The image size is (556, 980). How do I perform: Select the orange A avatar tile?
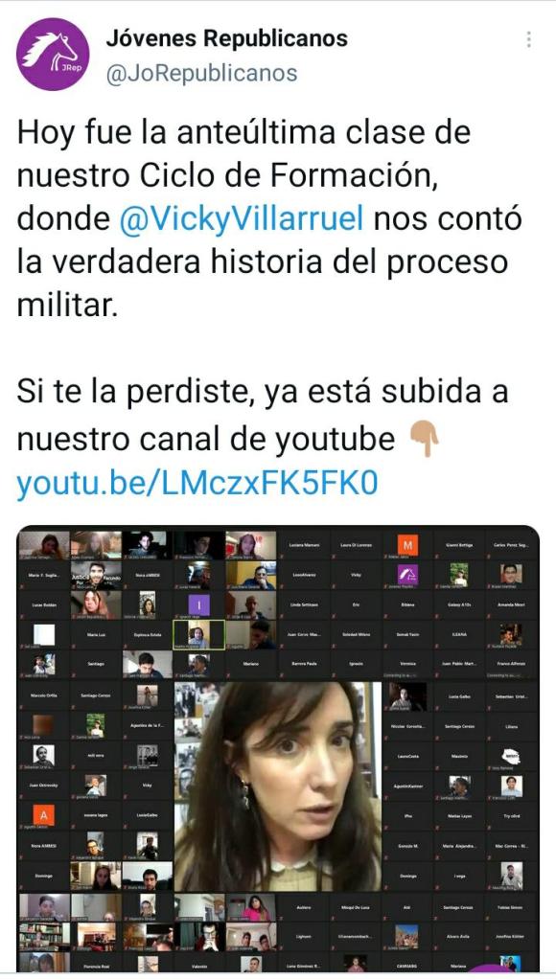click(x=44, y=815)
